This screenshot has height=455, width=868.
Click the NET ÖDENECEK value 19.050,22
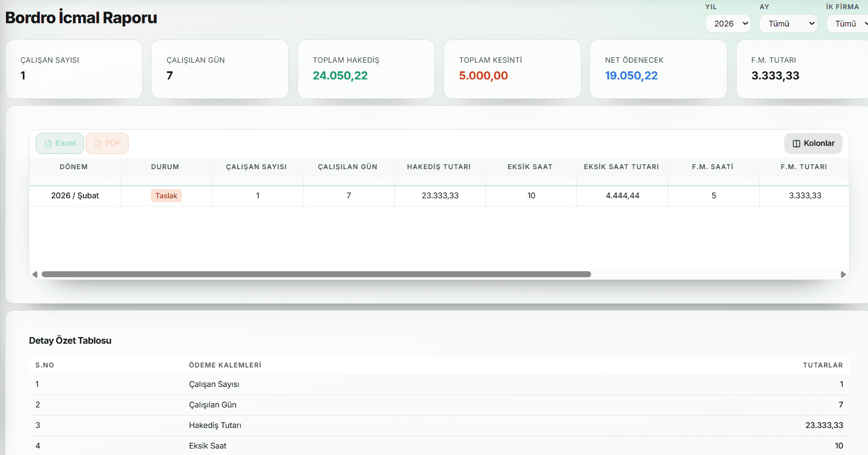pyautogui.click(x=632, y=76)
